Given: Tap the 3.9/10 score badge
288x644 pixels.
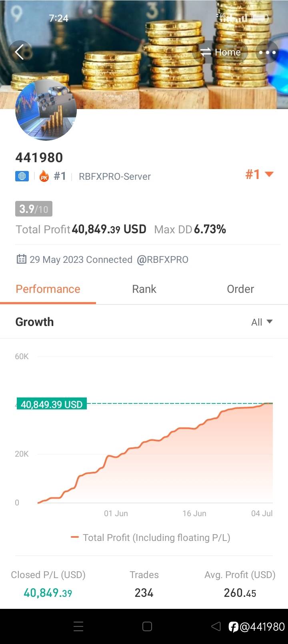Looking at the screenshot, I should pos(34,209).
